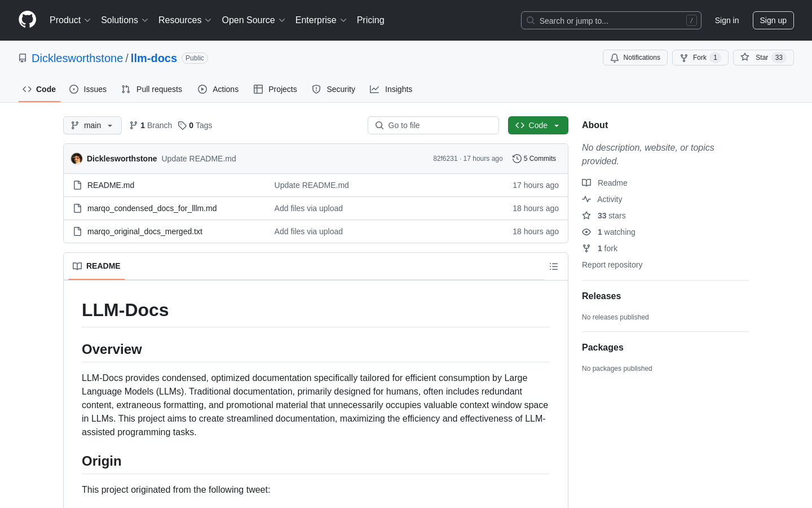The width and height of the screenshot is (812, 508).
Task: Click the bell icon in Notifications
Action: pyautogui.click(x=615, y=58)
